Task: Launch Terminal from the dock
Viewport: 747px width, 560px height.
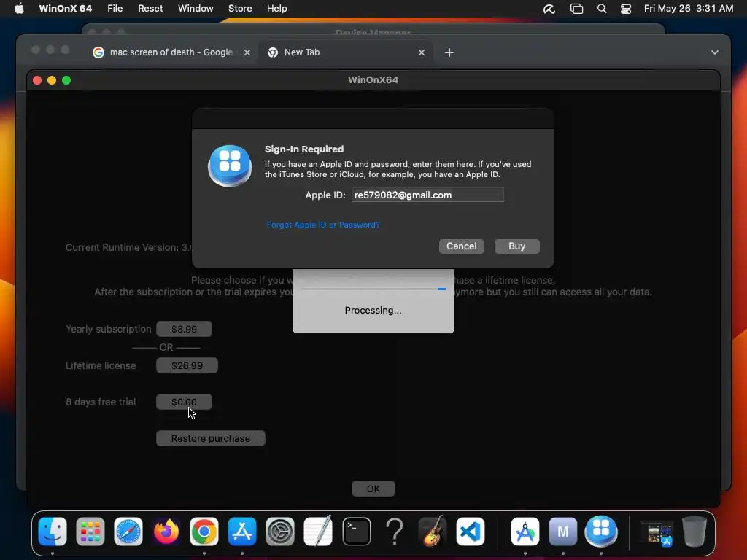Action: pos(356,531)
